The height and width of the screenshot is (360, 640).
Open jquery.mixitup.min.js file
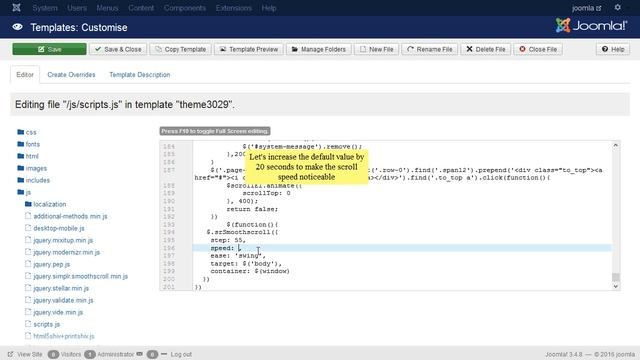[x=63, y=240]
